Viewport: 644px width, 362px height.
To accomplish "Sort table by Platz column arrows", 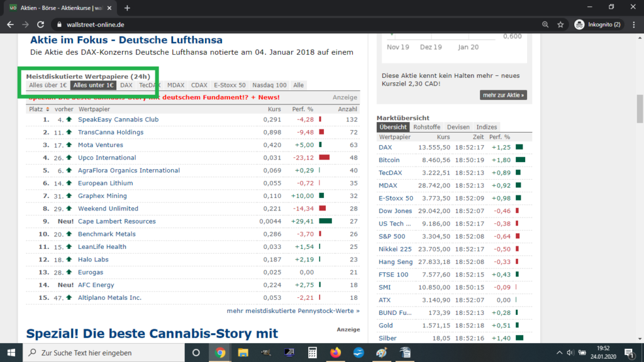I will (x=48, y=109).
